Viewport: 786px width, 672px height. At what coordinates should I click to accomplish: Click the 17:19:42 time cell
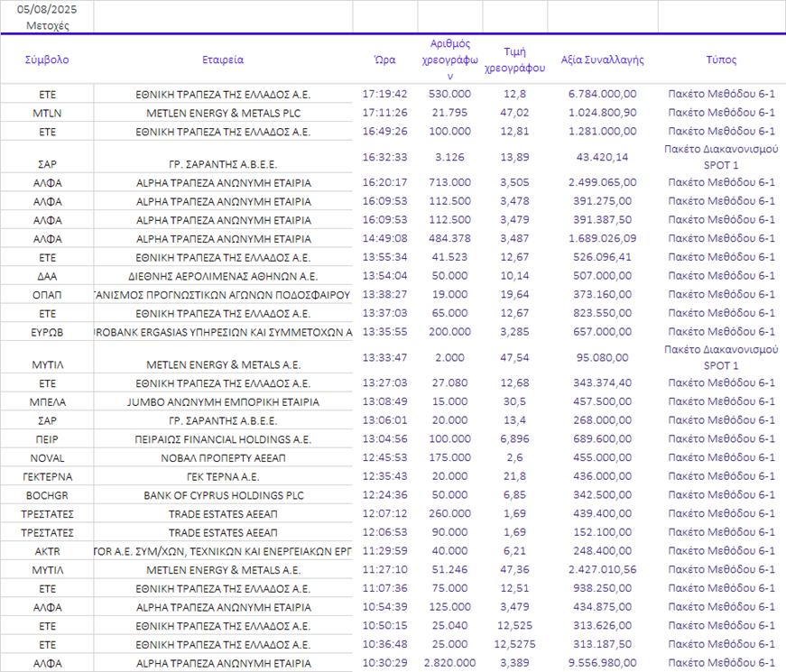click(384, 94)
